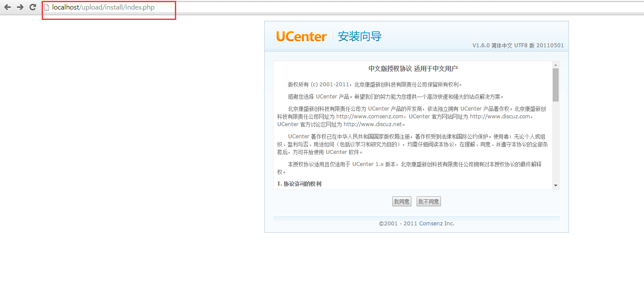The width and height of the screenshot is (644, 296).
Task: Click the scroll up arrow of the license box
Action: 555,65
